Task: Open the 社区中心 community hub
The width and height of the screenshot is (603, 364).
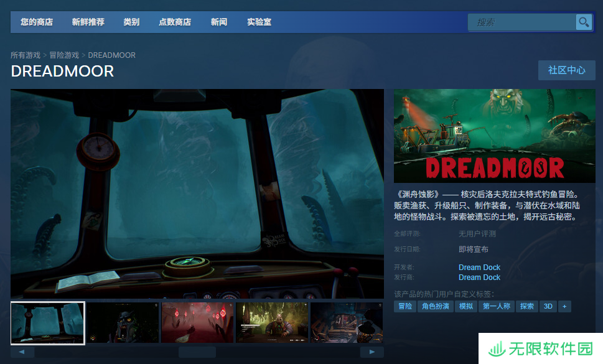Action: click(x=566, y=70)
